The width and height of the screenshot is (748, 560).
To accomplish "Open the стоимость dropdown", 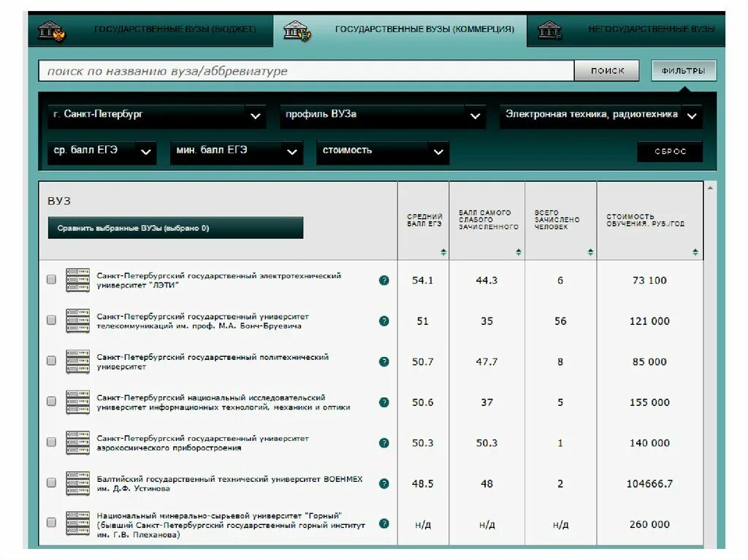I will (383, 152).
